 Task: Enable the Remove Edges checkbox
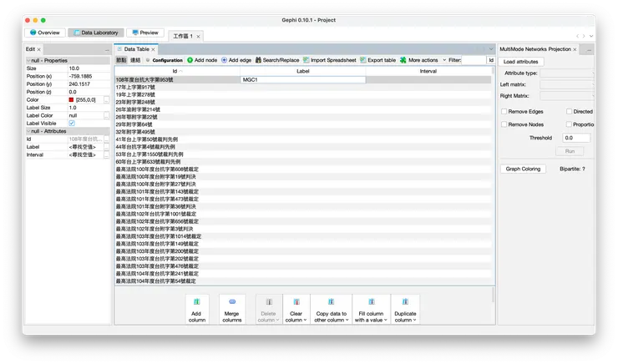[x=504, y=112]
